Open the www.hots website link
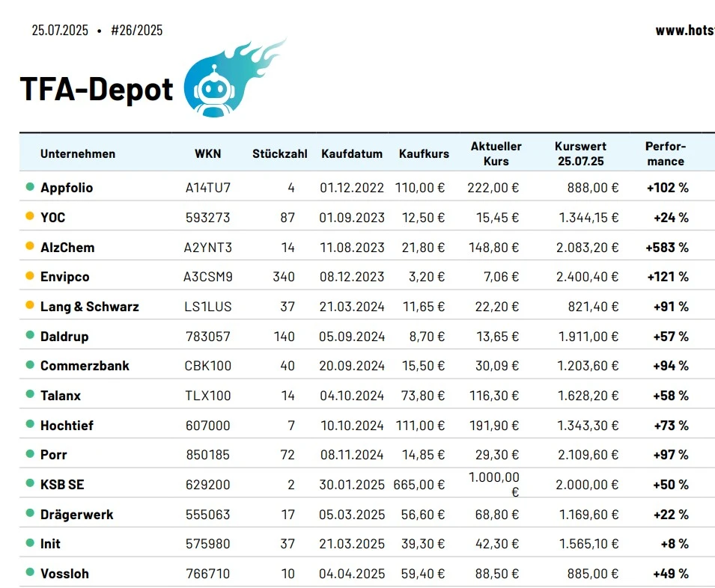The image size is (715, 588). (x=684, y=31)
